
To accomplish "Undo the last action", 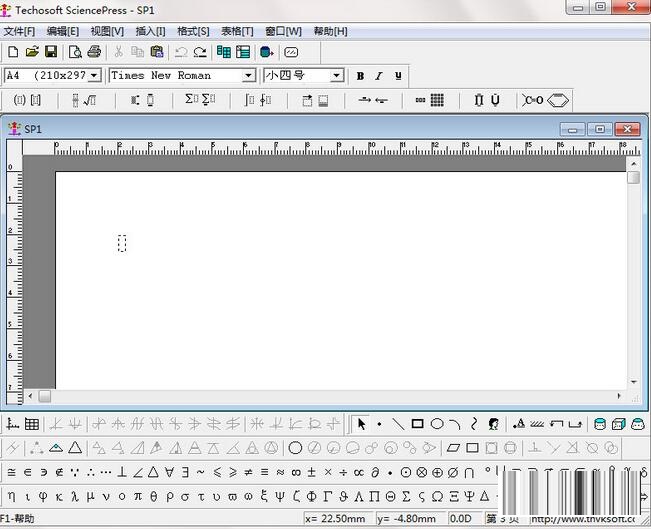I will coord(181,52).
